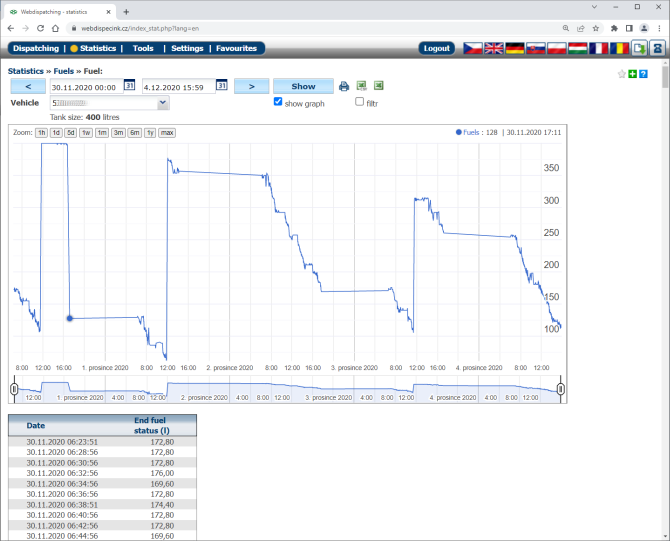Open the Settings menu
Image resolution: width=670 pixels, height=541 pixels.
coord(187,48)
